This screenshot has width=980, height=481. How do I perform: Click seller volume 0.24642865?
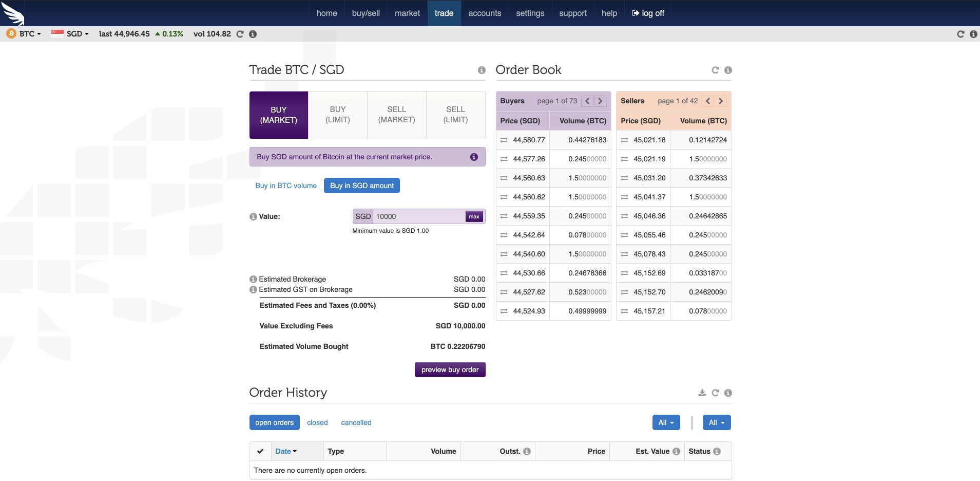(x=708, y=216)
